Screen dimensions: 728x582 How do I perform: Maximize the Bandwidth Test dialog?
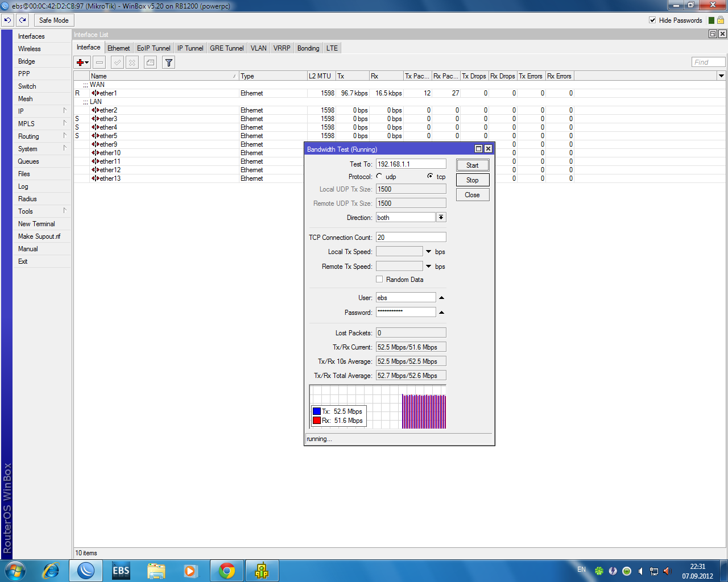point(479,149)
